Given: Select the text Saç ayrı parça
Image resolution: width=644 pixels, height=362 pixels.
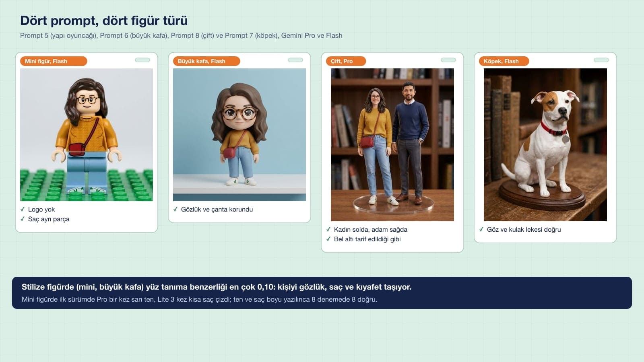Looking at the screenshot, I should [49, 219].
